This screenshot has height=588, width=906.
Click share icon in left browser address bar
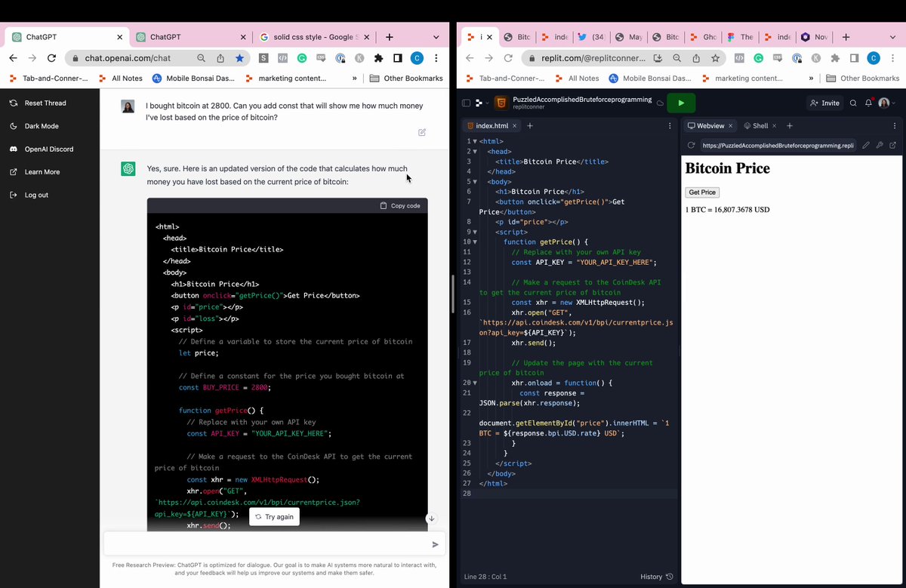click(220, 58)
